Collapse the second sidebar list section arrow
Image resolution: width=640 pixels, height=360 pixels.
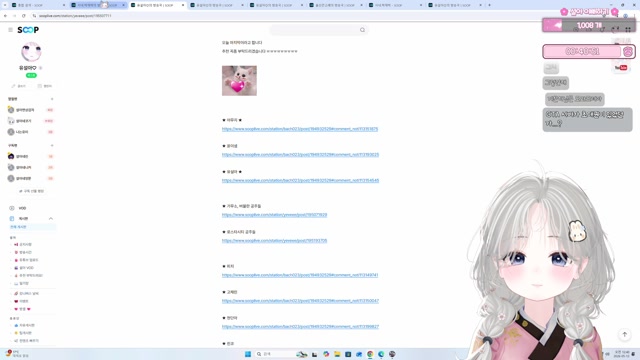click(52, 146)
